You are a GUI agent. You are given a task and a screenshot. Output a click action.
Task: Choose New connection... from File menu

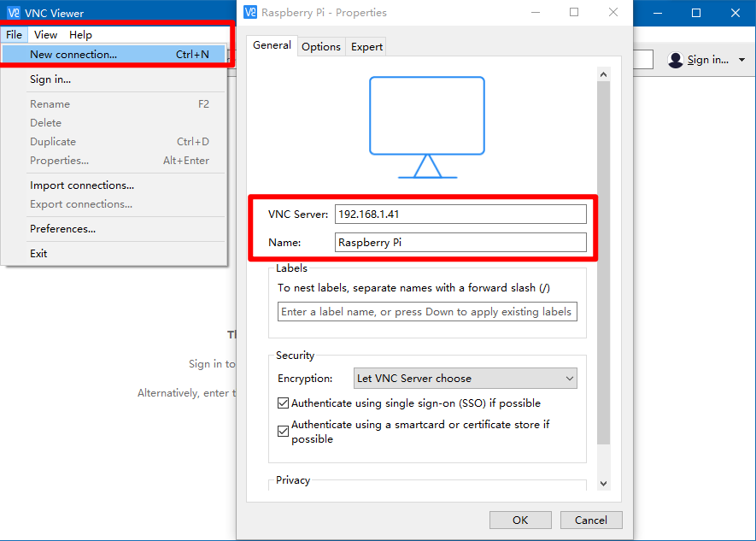tap(114, 55)
